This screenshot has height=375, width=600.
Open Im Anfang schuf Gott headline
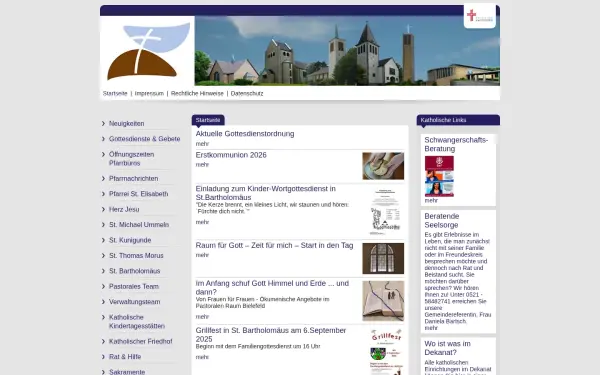click(x=272, y=287)
